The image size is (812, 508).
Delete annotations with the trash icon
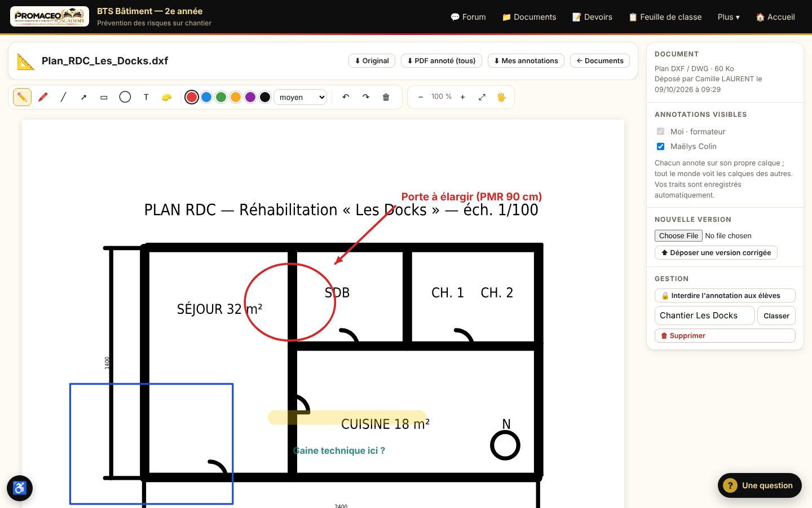(x=386, y=97)
